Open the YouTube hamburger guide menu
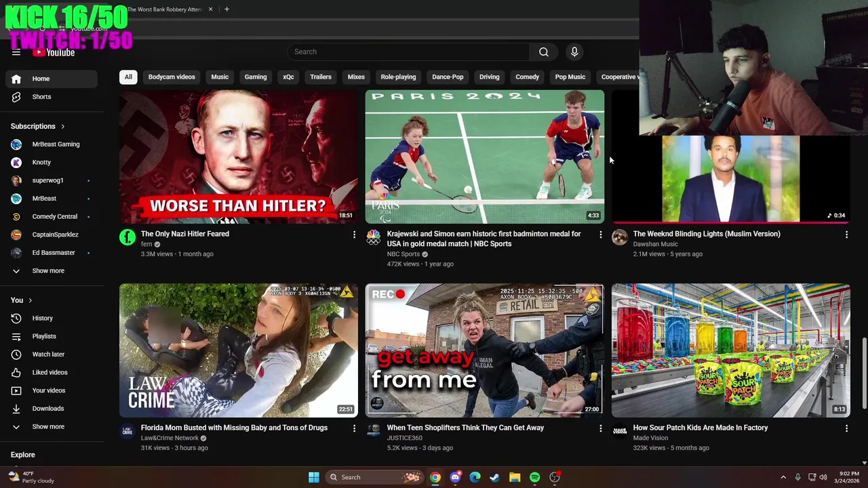The image size is (868, 488). tap(16, 52)
